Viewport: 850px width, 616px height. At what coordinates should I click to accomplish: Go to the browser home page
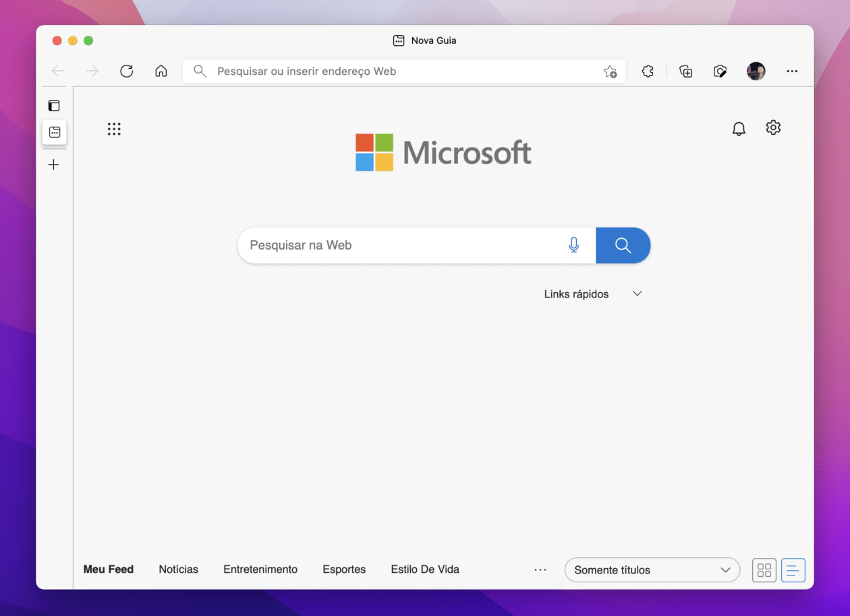(161, 71)
